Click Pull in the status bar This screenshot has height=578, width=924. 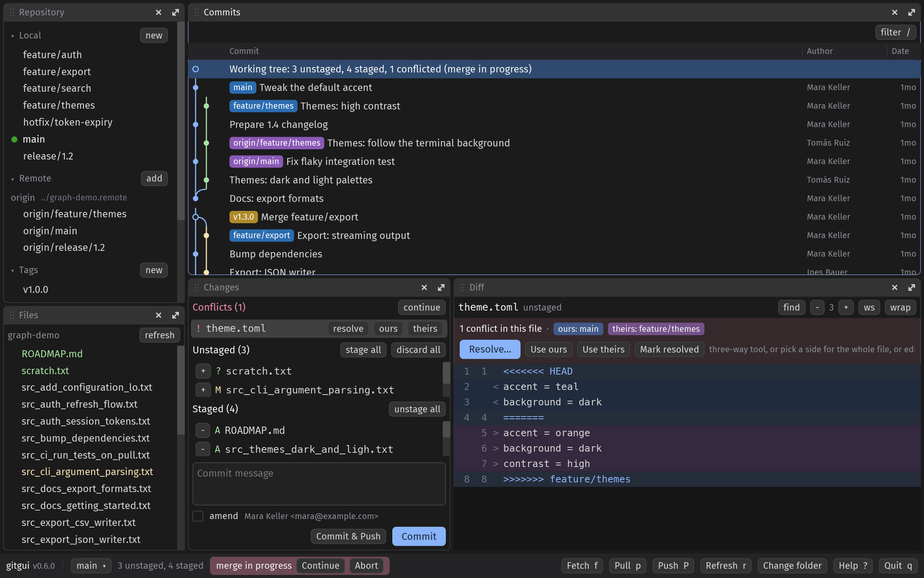click(x=628, y=566)
